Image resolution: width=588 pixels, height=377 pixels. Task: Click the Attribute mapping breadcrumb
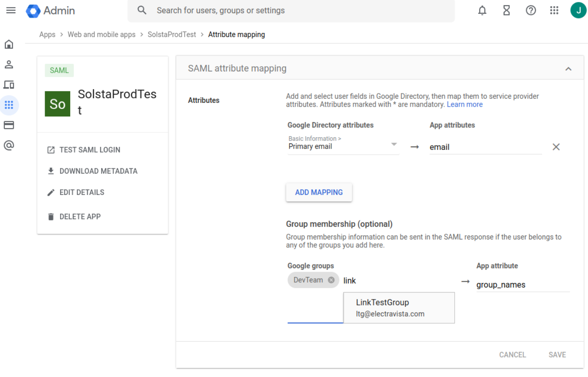(x=237, y=34)
